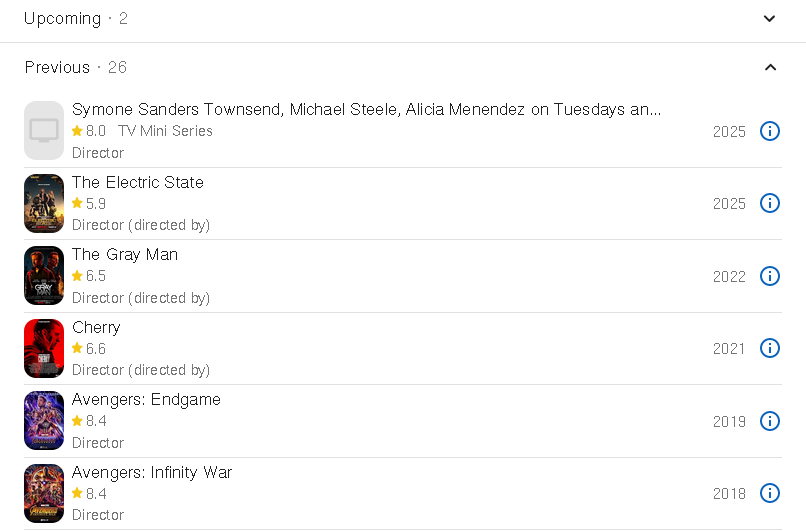Open info icon for The Electric State
Image resolution: width=806 pixels, height=531 pixels.
[770, 203]
